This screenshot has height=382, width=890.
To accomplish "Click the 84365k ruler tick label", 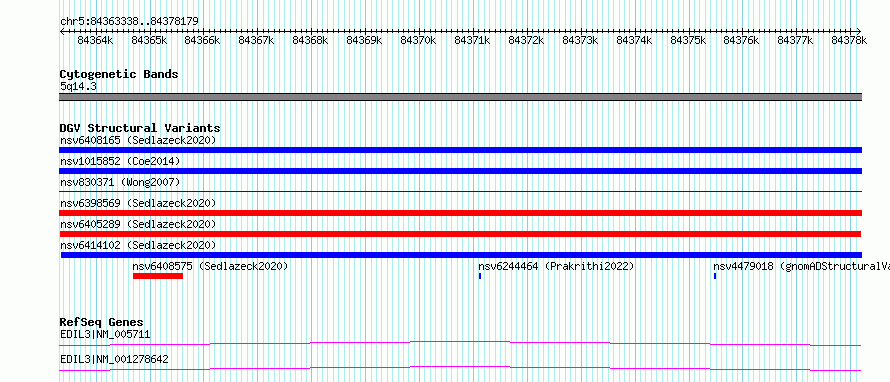I will point(149,40).
